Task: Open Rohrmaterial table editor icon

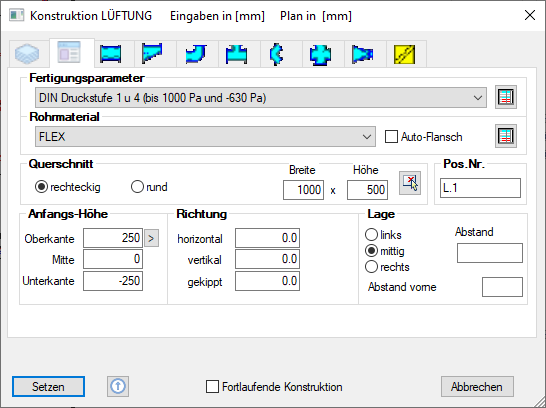Action: tap(506, 136)
